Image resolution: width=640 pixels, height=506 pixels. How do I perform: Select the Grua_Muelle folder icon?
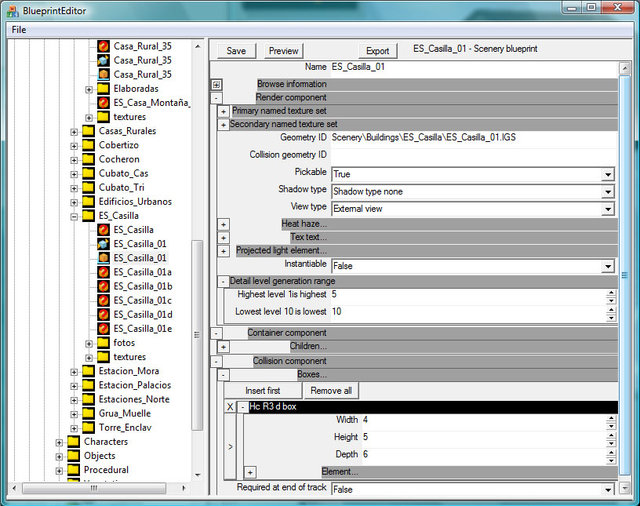[x=88, y=413]
